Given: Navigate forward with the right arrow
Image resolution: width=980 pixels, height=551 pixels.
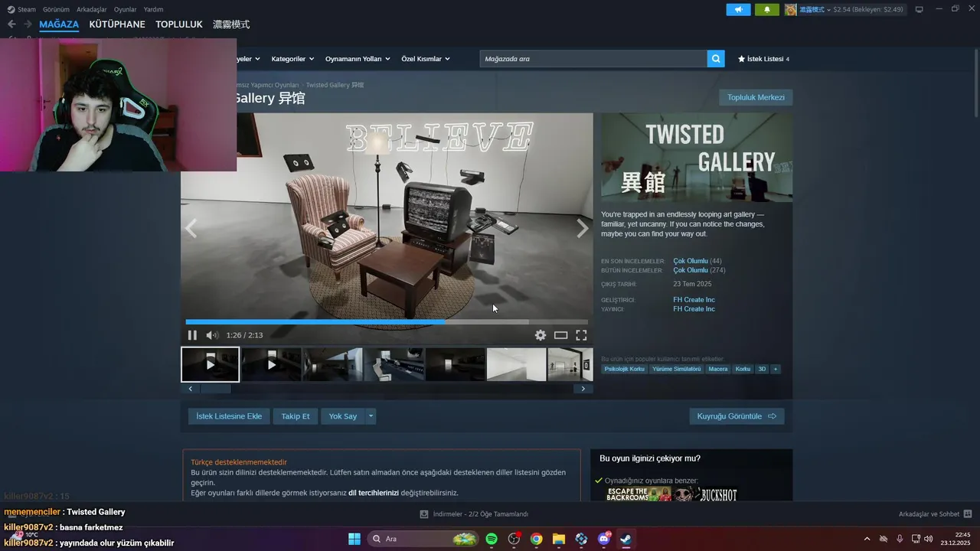Looking at the screenshot, I should 28,24.
